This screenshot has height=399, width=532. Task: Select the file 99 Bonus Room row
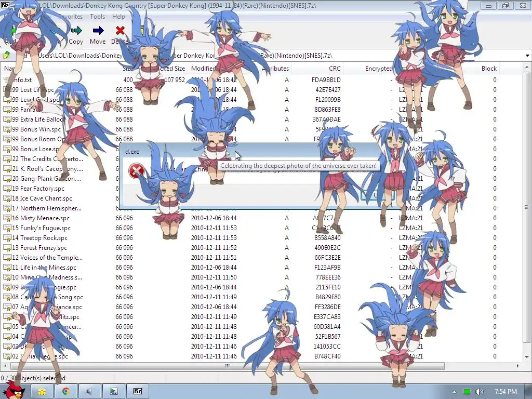[x=38, y=139]
